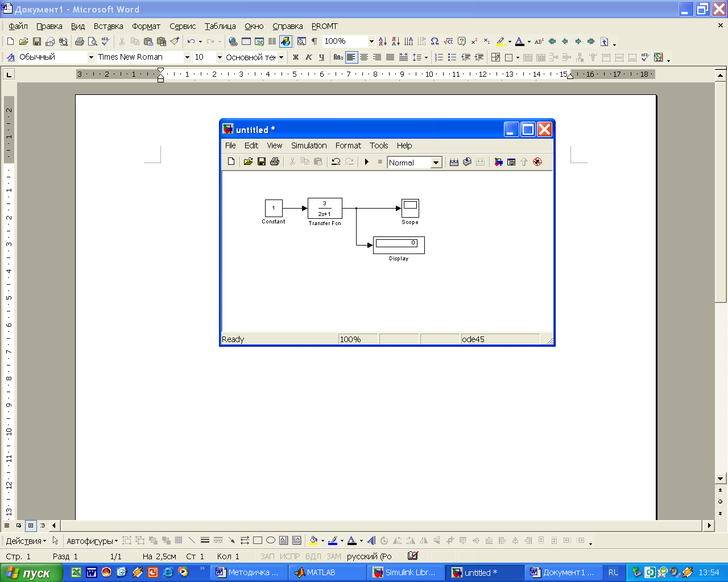
Task: Insert a Microsoft Excel worksheet
Action: tap(259, 41)
